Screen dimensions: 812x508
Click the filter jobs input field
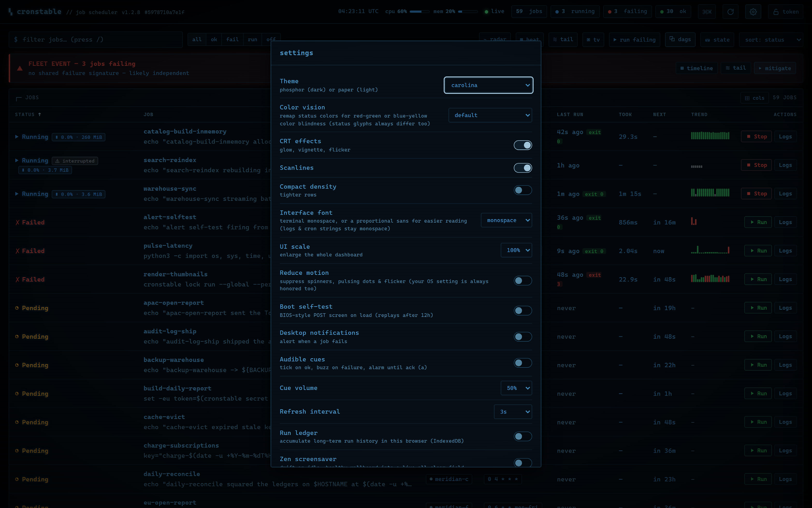point(96,40)
